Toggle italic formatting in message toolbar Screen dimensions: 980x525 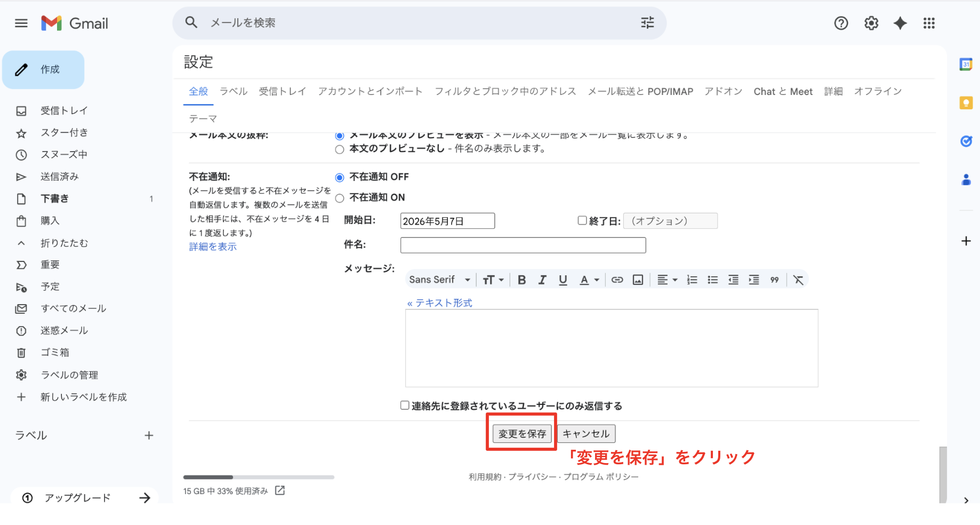[542, 280]
